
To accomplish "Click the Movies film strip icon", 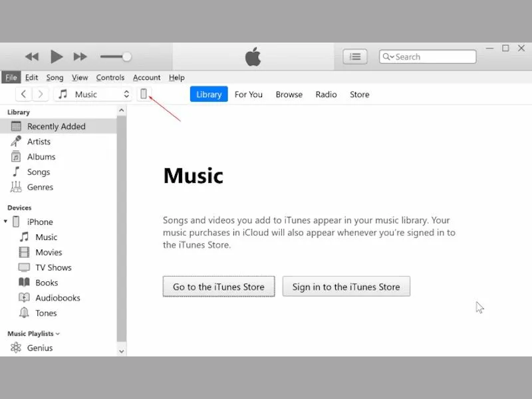I will [24, 252].
